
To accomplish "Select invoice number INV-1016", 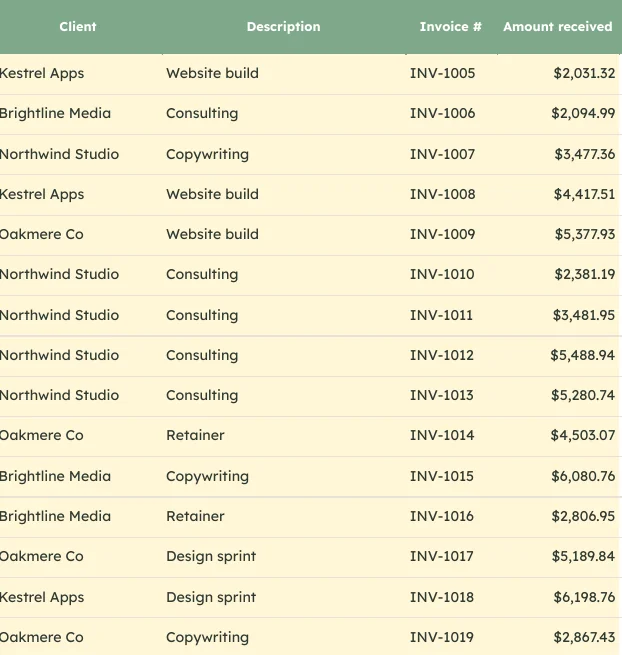I will click(x=442, y=516).
